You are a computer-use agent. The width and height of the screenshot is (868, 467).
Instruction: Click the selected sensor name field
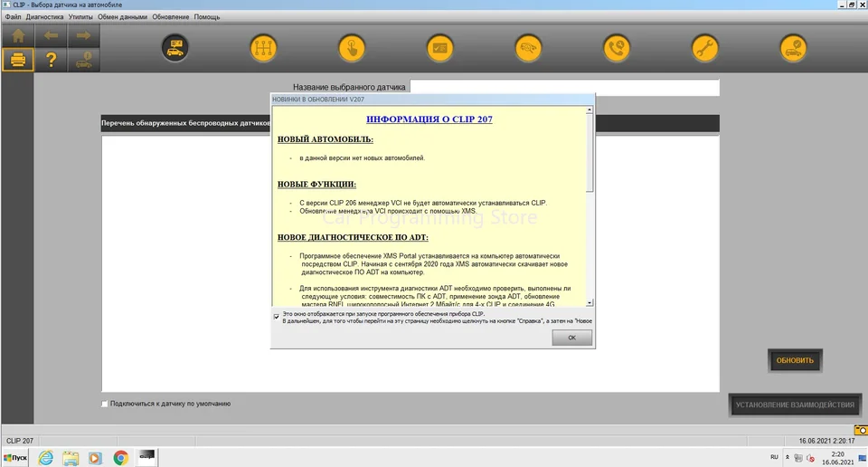tap(564, 87)
